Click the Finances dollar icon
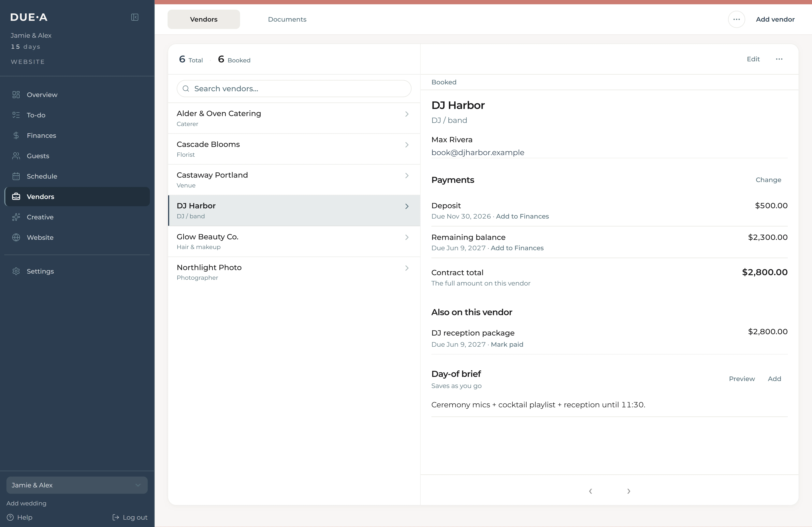The height and width of the screenshot is (527, 812). [x=16, y=136]
